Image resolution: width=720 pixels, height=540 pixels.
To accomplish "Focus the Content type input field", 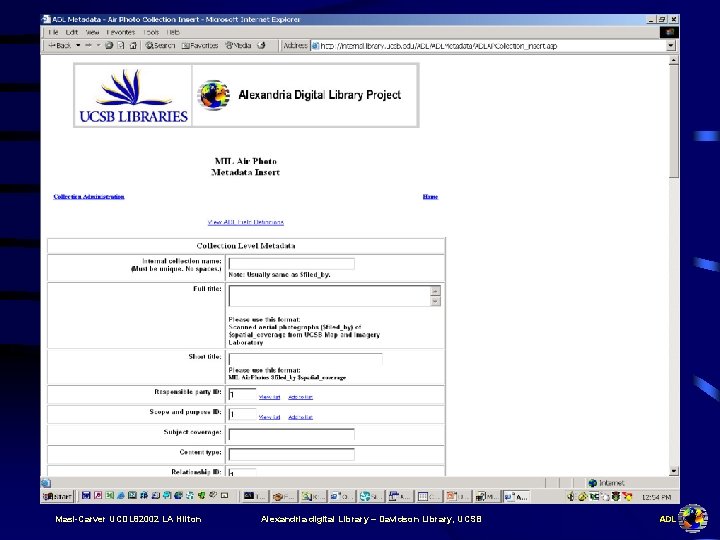I will pos(292,455).
